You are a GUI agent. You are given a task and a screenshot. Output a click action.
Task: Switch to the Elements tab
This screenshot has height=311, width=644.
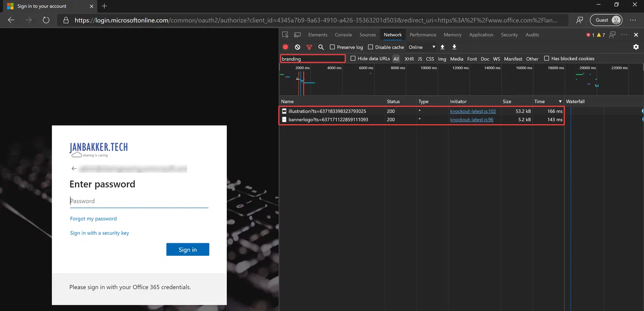tap(318, 35)
